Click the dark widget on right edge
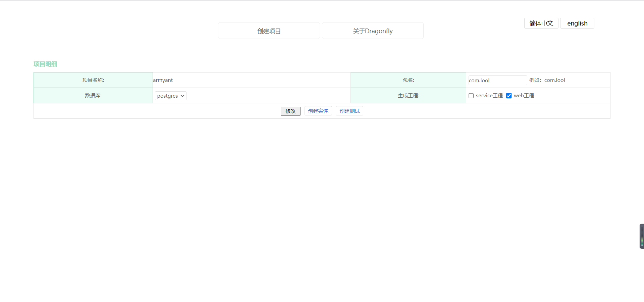 [642, 236]
